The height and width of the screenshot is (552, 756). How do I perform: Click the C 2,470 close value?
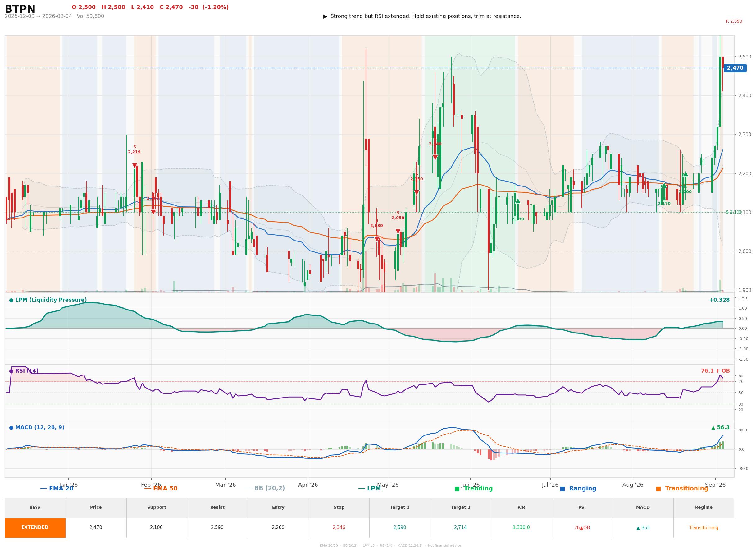click(x=171, y=7)
